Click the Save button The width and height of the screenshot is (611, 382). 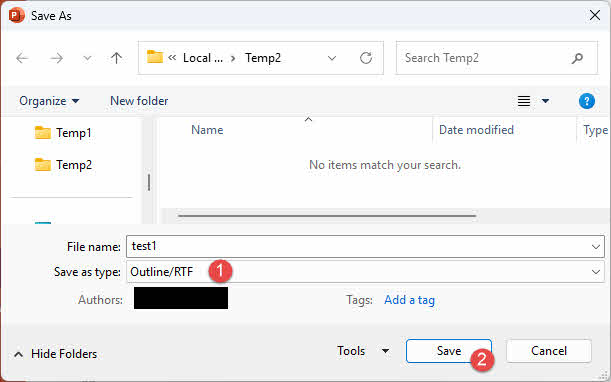pos(449,351)
